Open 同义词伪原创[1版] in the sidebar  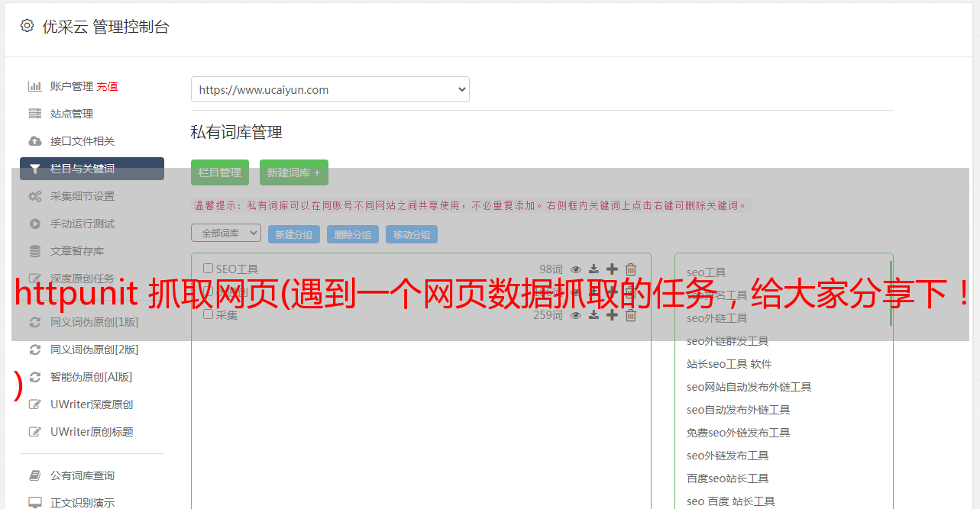point(94,322)
